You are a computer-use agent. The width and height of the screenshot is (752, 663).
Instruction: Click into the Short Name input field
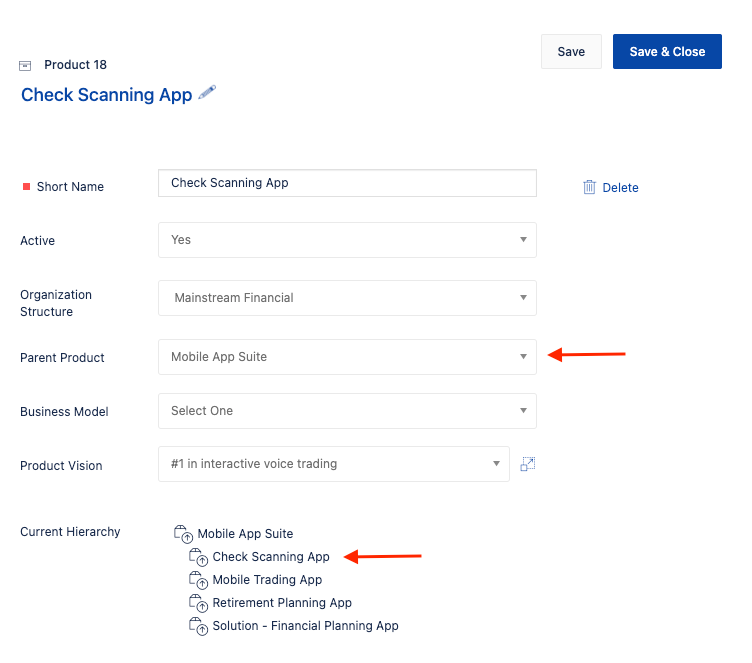pyautogui.click(x=347, y=183)
